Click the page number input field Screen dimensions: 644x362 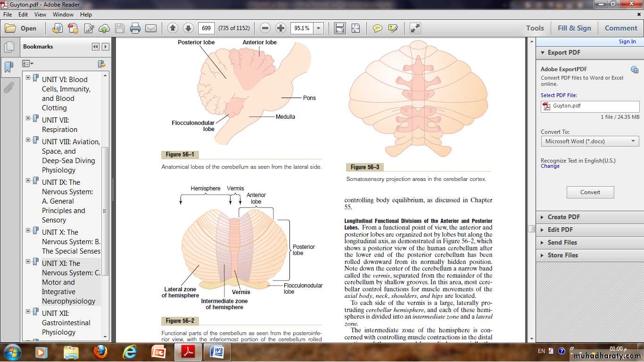206,28
